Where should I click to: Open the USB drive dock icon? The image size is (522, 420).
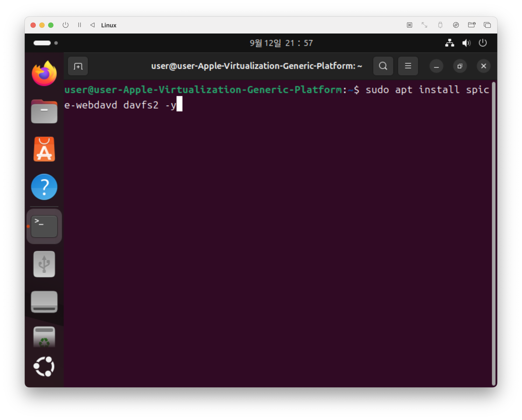[44, 264]
